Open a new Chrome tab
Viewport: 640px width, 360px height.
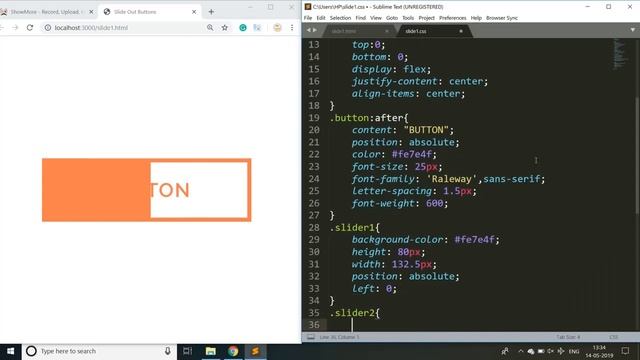pyautogui.click(x=211, y=12)
